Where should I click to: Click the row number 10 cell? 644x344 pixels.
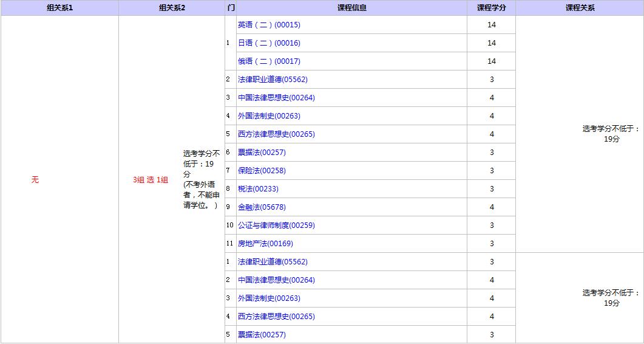point(229,225)
